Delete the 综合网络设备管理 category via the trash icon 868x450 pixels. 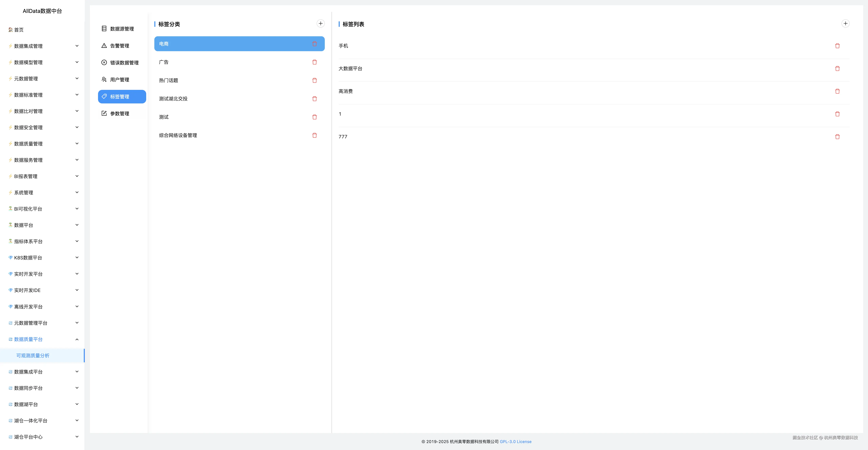pos(314,135)
